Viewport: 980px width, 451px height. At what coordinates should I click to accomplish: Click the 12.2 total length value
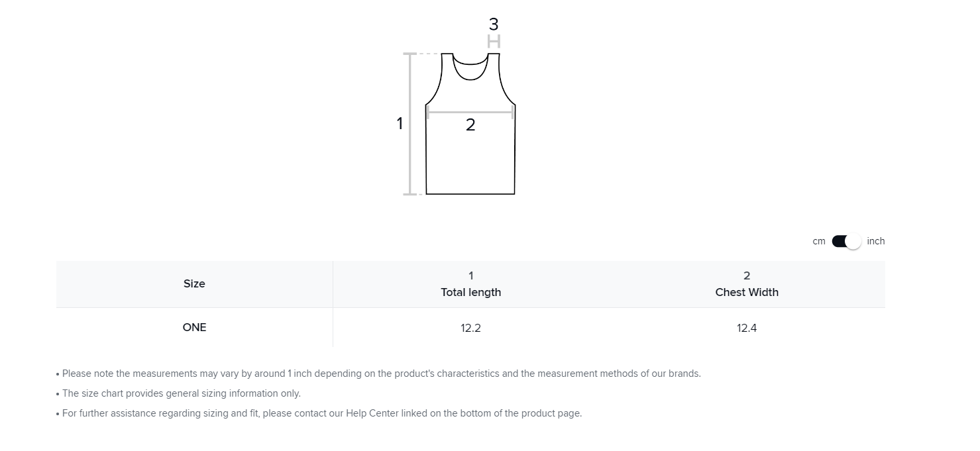tap(470, 328)
